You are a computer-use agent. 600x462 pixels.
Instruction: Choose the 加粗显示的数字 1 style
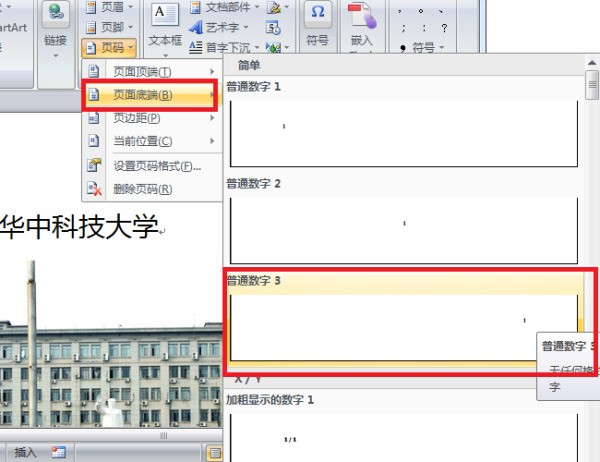[403, 432]
